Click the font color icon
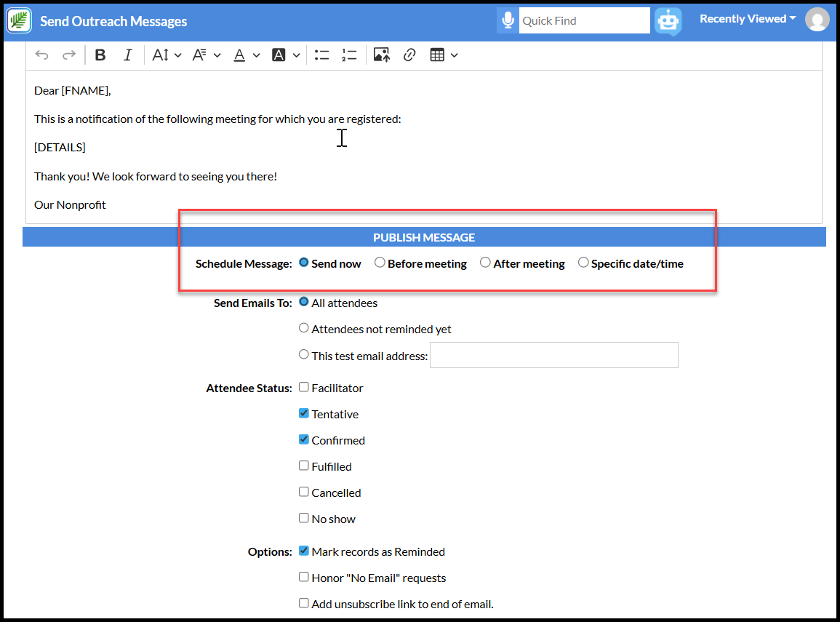 click(239, 55)
